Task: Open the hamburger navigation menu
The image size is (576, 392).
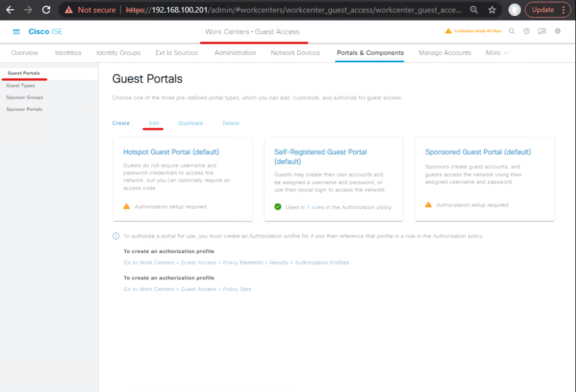Action: pos(16,32)
